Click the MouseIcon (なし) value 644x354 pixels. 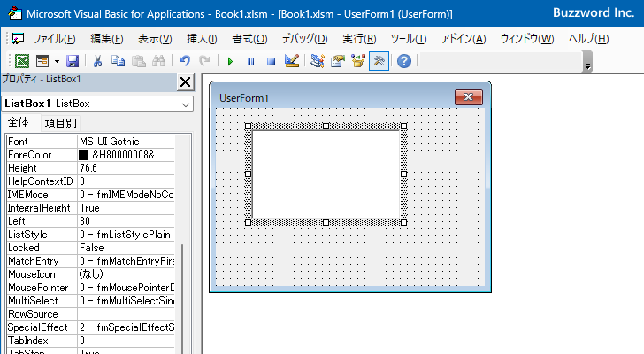point(126,274)
